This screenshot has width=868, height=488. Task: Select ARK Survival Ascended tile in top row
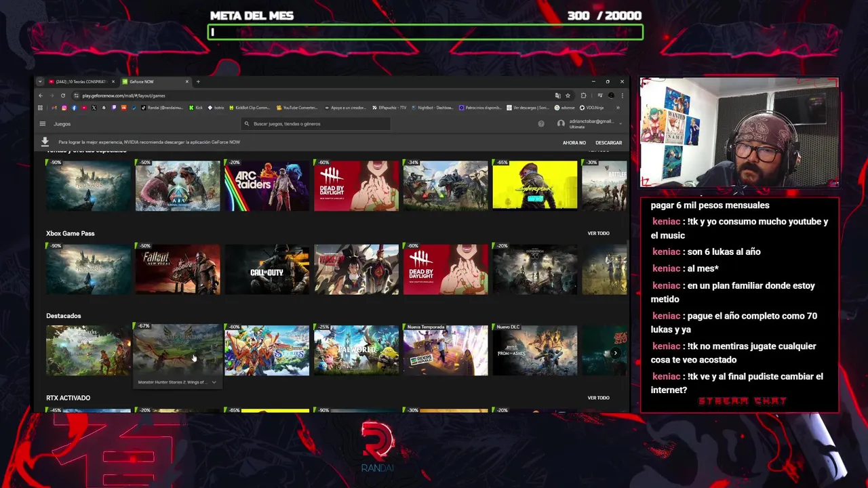click(x=178, y=186)
